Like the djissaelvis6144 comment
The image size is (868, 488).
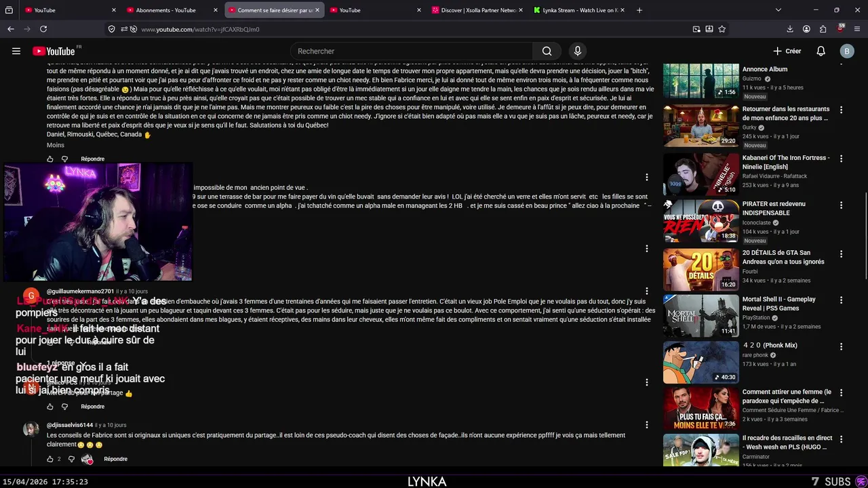click(50, 459)
